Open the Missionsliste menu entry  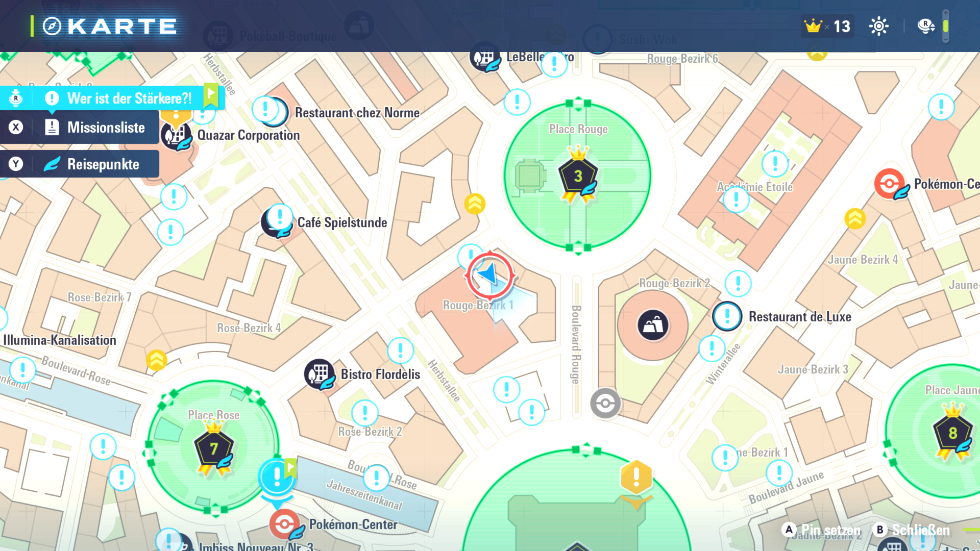click(106, 128)
